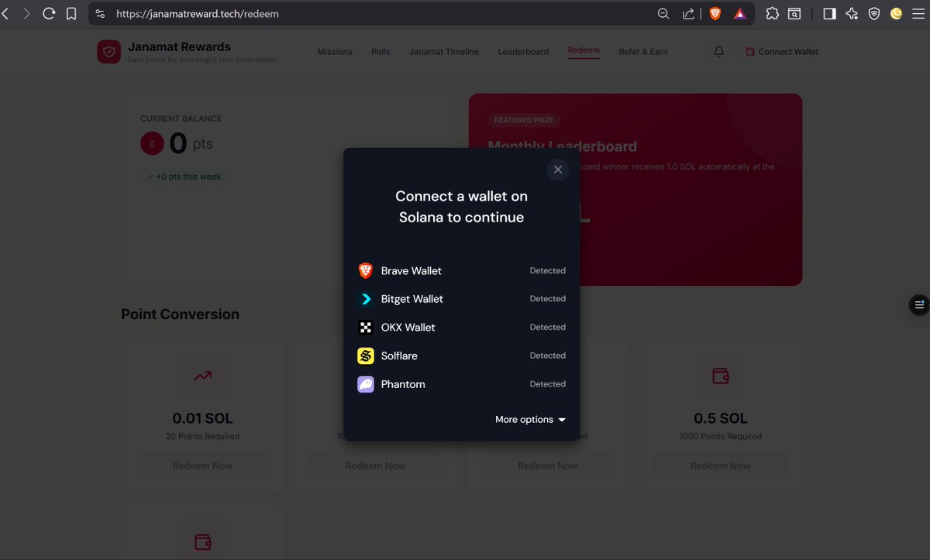Click the Brave Wallet lion icon
This screenshot has height=560, width=930.
[x=366, y=270]
